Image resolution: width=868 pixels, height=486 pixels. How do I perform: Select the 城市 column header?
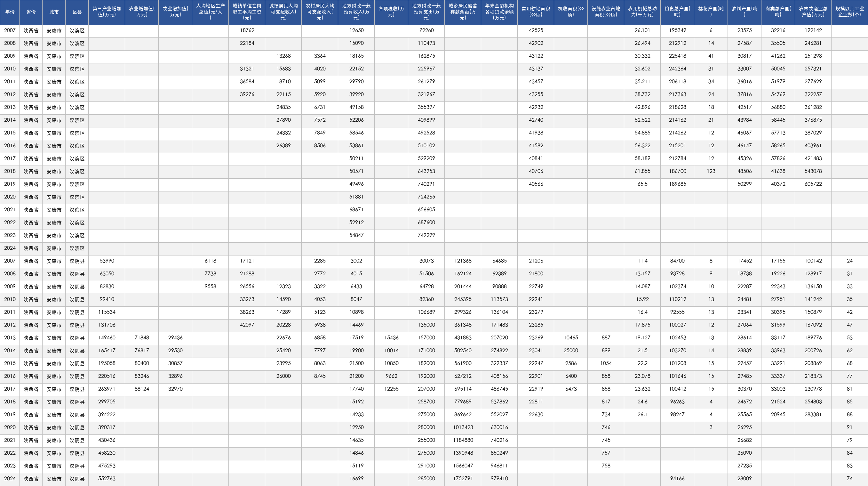[x=54, y=12]
